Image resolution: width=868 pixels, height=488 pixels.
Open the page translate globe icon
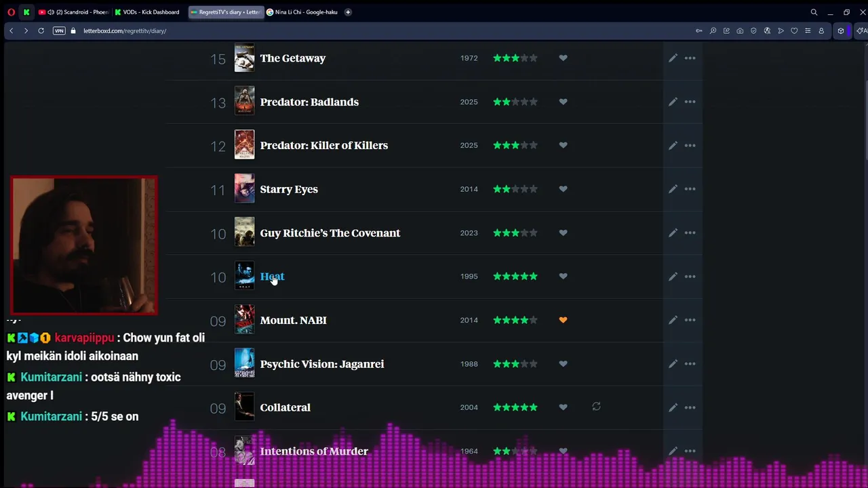pyautogui.click(x=767, y=30)
